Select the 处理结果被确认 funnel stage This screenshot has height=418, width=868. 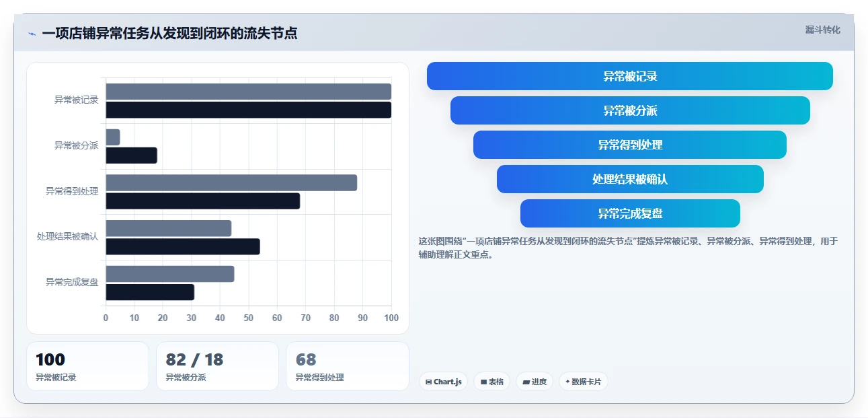point(630,179)
